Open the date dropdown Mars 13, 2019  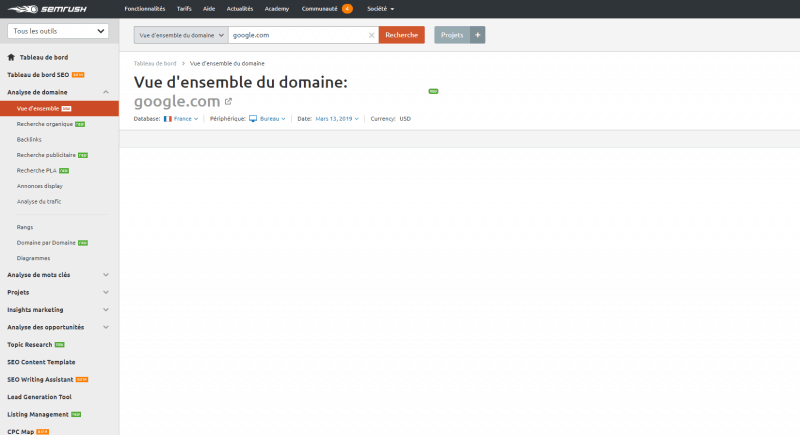click(x=336, y=118)
